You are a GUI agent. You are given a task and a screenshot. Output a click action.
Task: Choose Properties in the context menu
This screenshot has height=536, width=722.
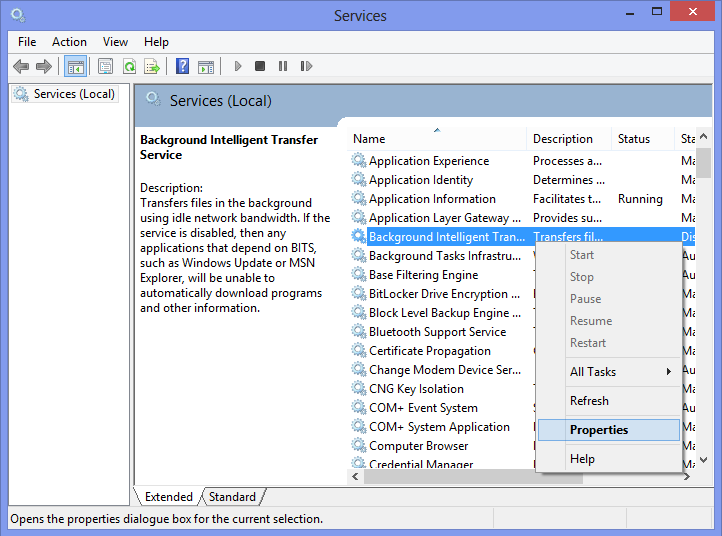point(609,430)
